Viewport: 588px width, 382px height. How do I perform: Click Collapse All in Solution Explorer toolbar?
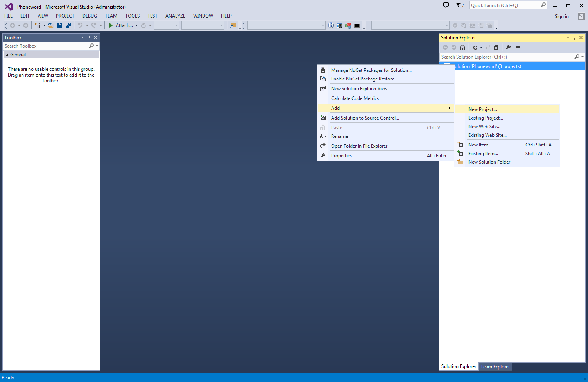point(497,47)
